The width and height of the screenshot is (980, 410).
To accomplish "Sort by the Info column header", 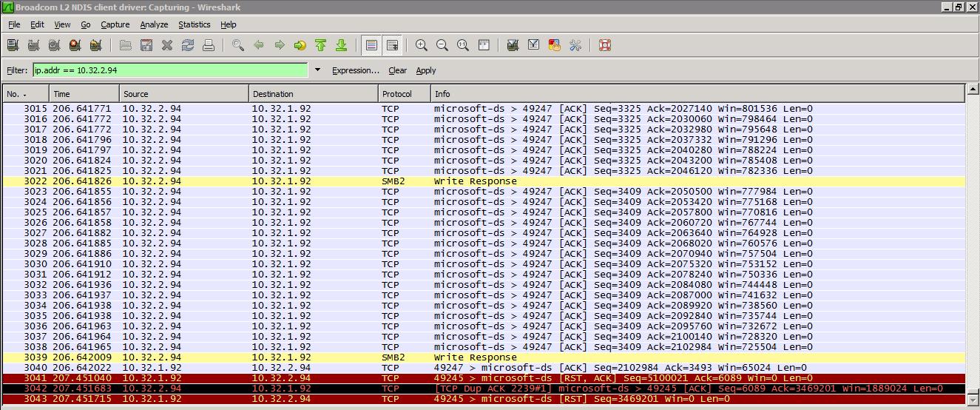I will [x=698, y=94].
